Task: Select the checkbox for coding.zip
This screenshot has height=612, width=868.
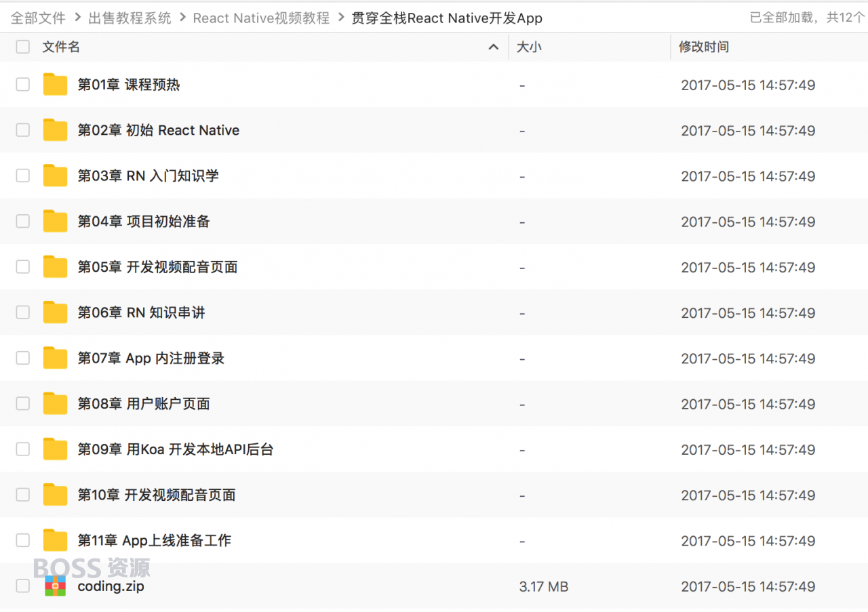Action: click(23, 586)
